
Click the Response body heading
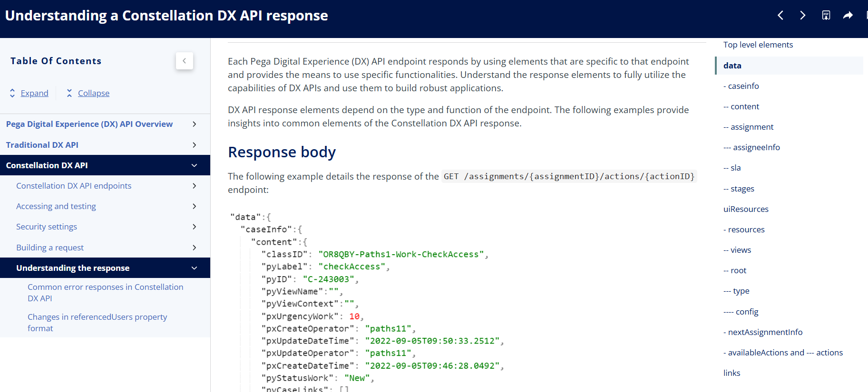[x=282, y=152]
